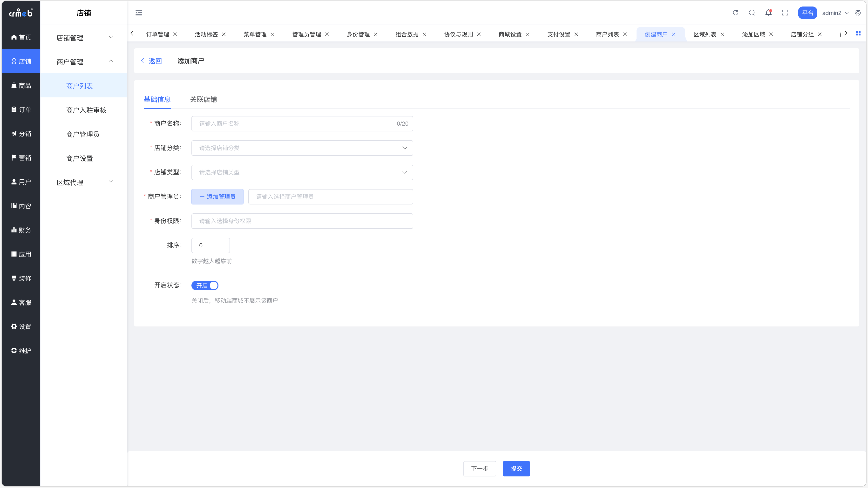Close the 创建商户 tab
Viewport: 868px width, 488px height.
point(674,34)
